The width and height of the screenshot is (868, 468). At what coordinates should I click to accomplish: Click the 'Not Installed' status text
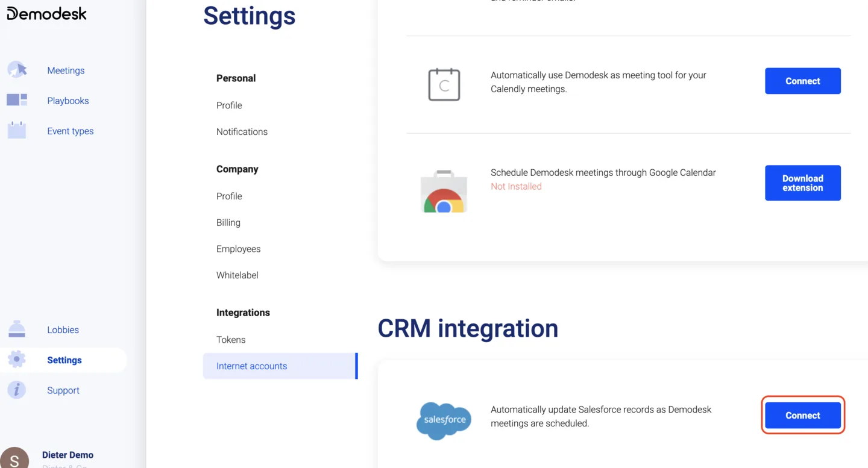click(516, 187)
